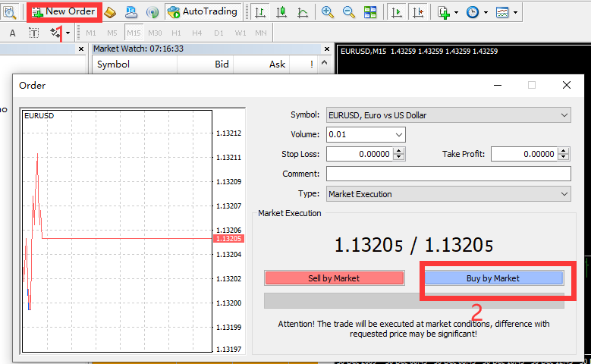591x364 pixels.
Task: Expand the Indicators dropdown arrow
Action: pyautogui.click(x=456, y=12)
